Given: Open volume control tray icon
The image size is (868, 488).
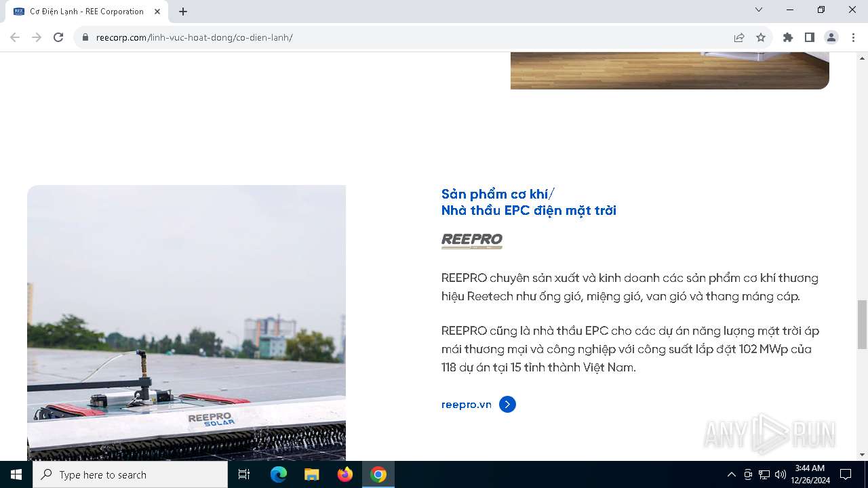Looking at the screenshot, I should click(x=781, y=474).
